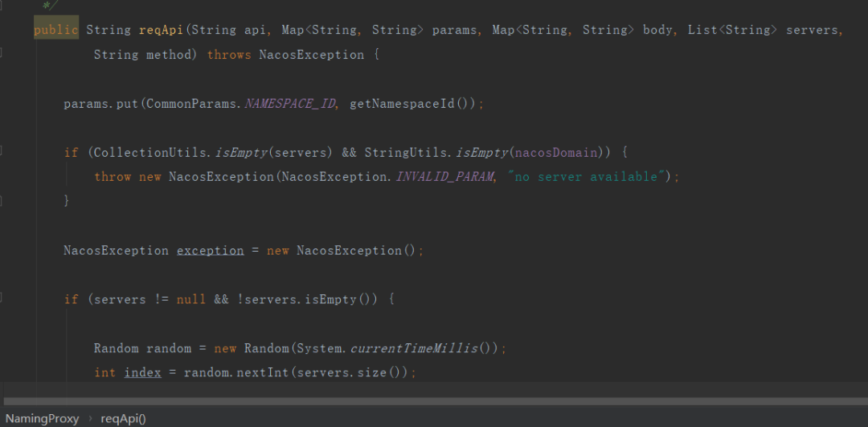This screenshot has width=868, height=427.
Task: Click the highlighted public keyword
Action: [56, 30]
